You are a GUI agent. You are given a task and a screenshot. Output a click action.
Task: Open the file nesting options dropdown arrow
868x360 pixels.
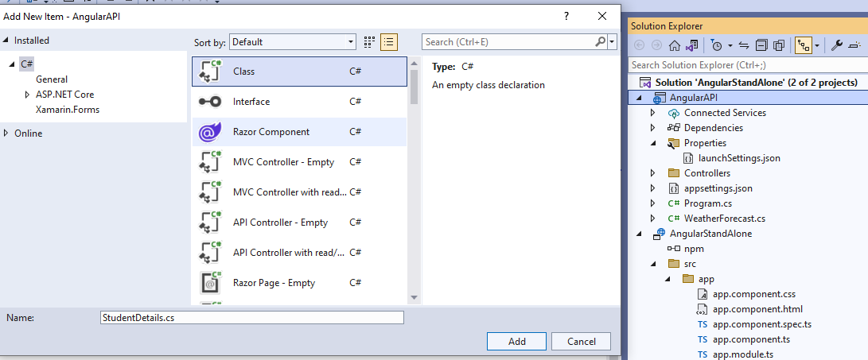point(817,45)
